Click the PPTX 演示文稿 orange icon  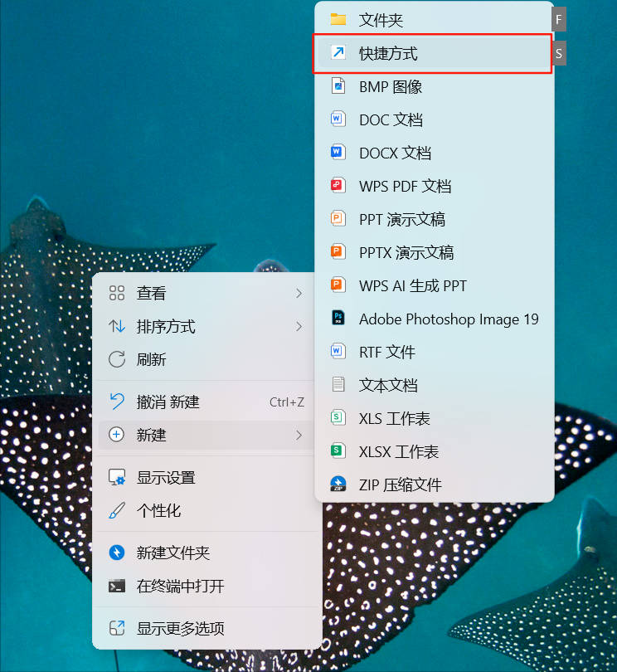tap(338, 251)
